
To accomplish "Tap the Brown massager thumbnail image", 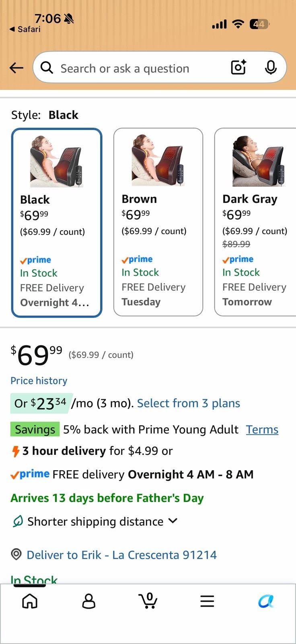I will (158, 161).
